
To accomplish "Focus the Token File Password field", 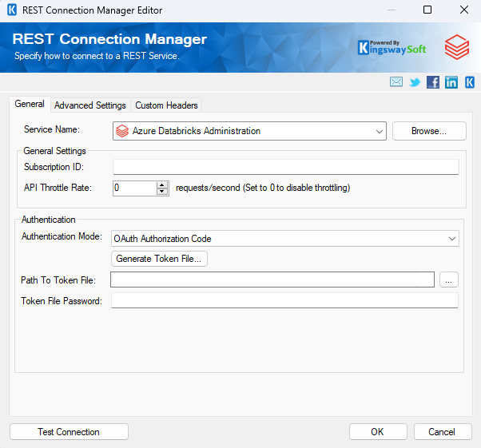I will click(284, 300).
